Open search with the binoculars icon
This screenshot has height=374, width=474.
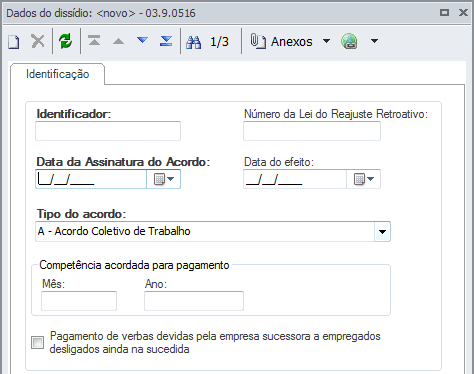point(193,42)
